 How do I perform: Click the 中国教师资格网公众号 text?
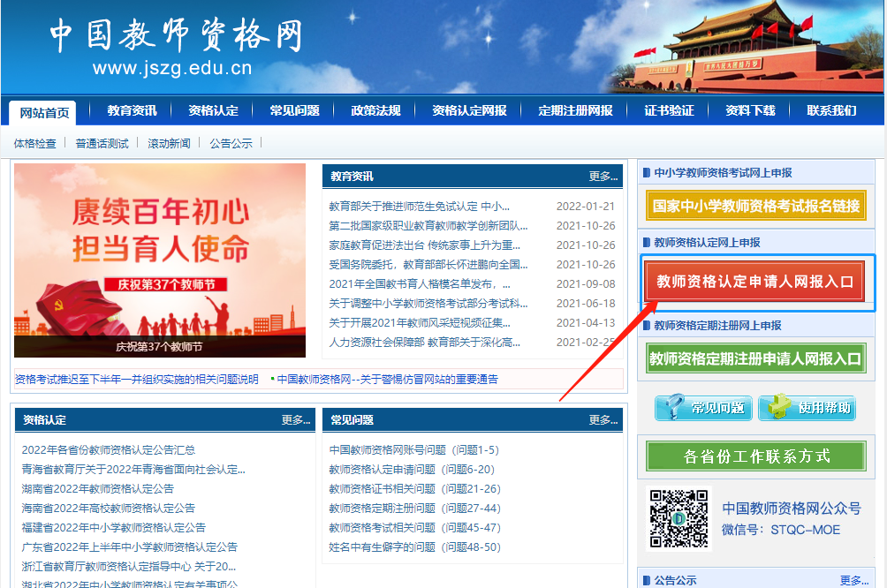click(792, 509)
